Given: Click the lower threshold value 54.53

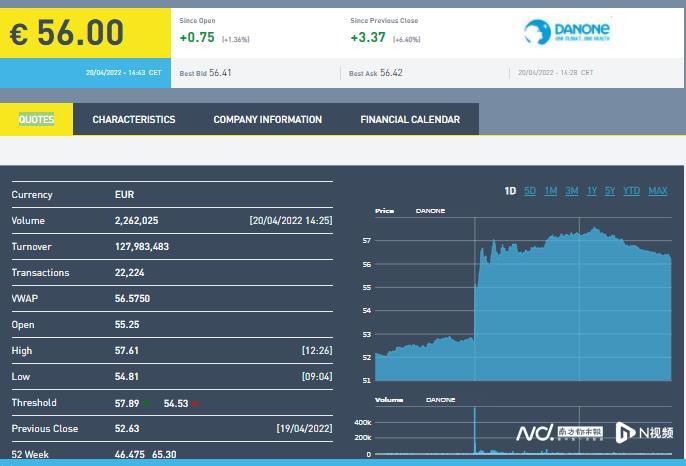Looking at the screenshot, I should click(176, 403).
